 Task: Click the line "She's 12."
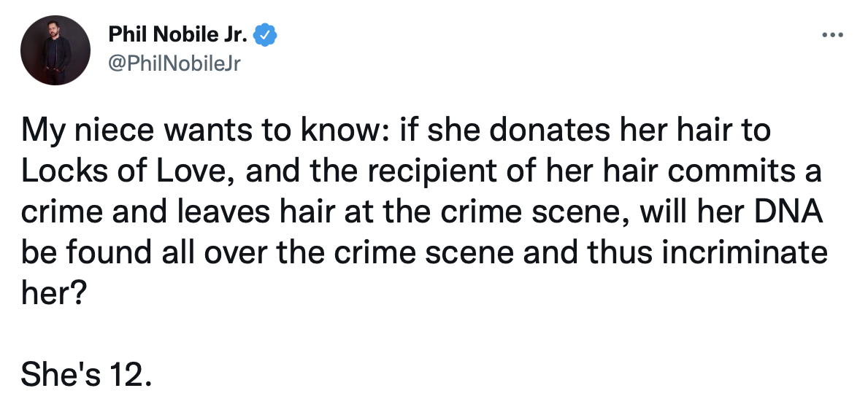[x=86, y=375]
